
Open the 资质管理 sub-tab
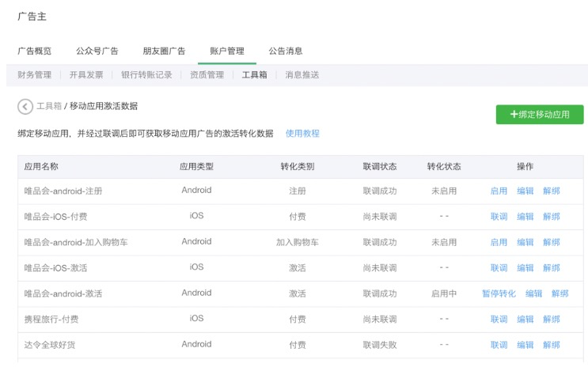coord(207,75)
